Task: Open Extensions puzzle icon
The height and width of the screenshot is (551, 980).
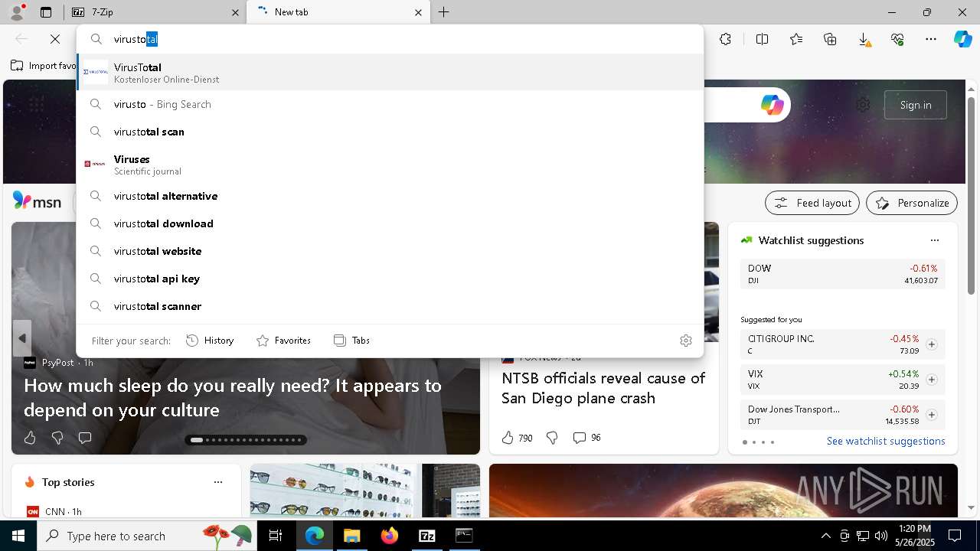Action: (725, 39)
